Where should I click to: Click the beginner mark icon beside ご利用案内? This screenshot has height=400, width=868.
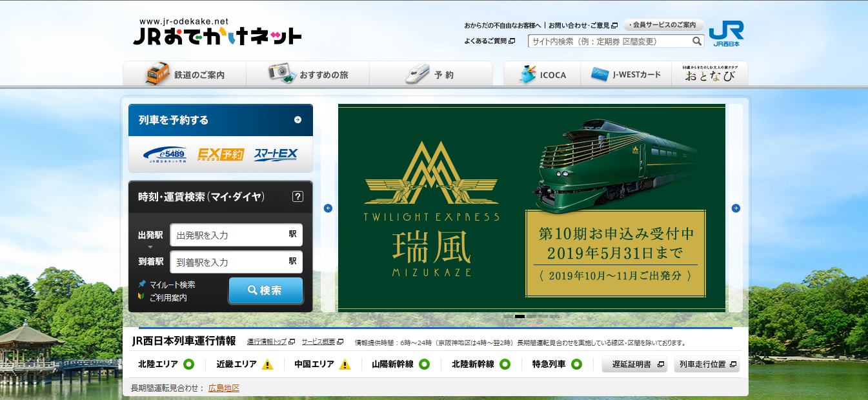click(142, 297)
